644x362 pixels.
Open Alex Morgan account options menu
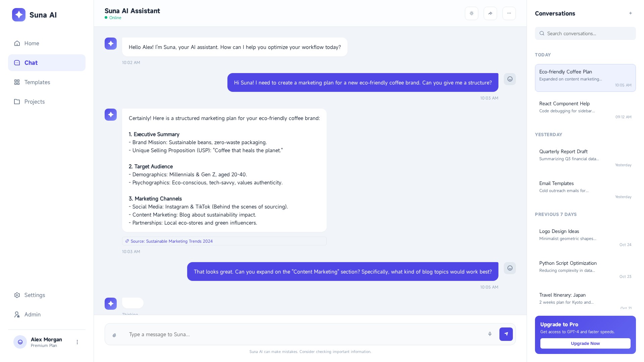(77, 342)
